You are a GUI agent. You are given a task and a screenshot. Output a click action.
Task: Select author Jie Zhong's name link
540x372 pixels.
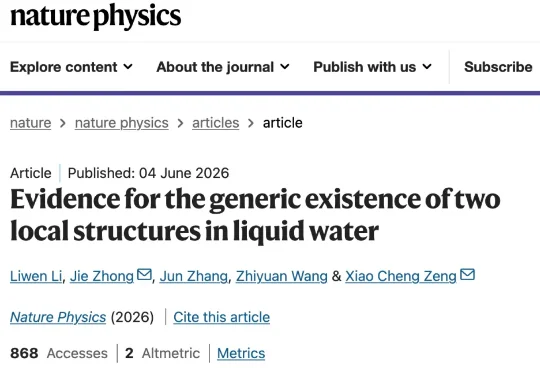point(102,276)
